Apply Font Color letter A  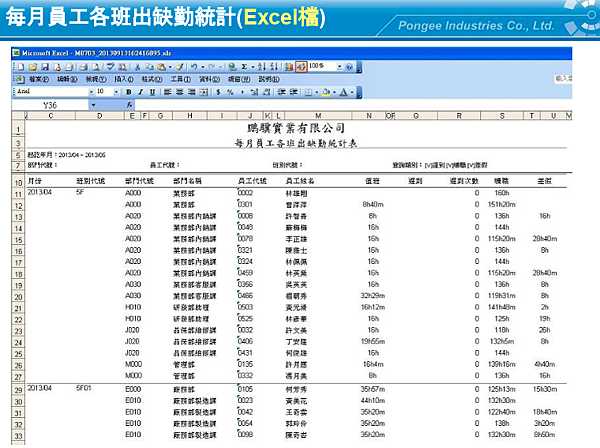point(344,92)
